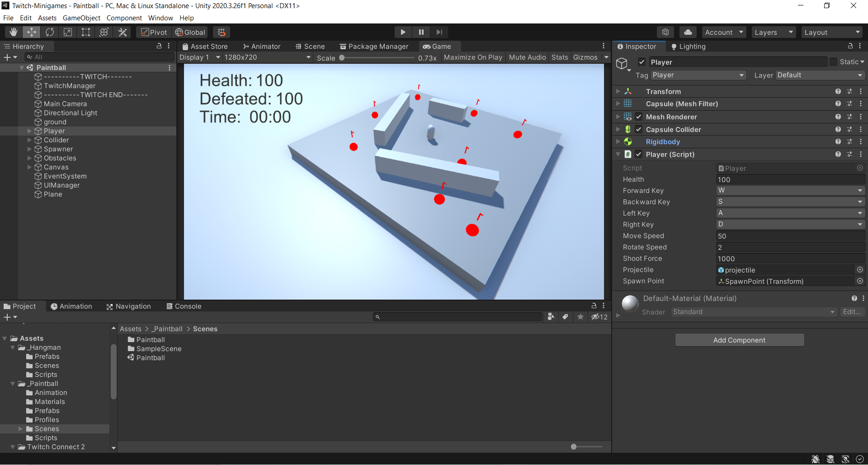Open the Layers dropdown

[x=774, y=32]
